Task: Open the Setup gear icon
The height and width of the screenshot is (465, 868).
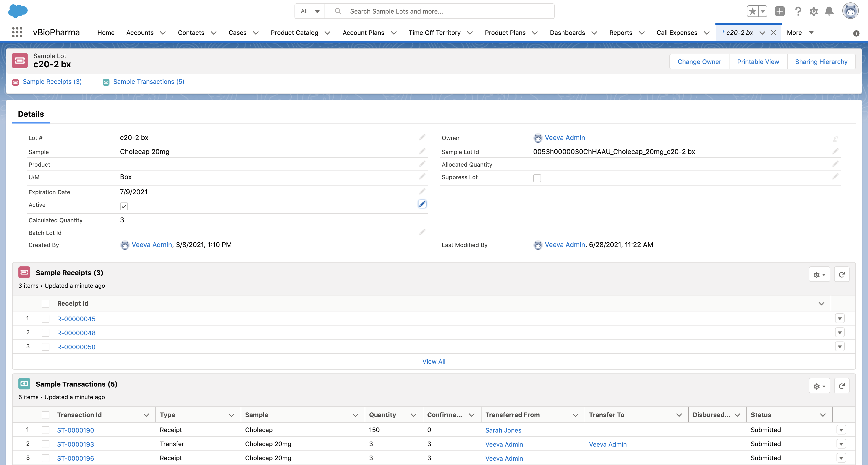Action: (814, 11)
